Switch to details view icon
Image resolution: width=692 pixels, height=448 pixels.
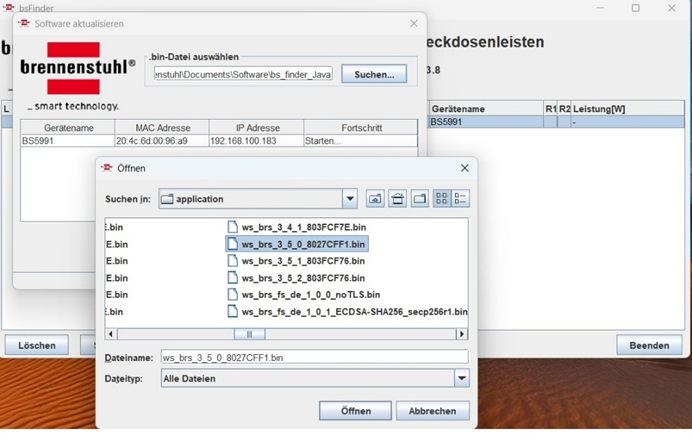pyautogui.click(x=460, y=199)
